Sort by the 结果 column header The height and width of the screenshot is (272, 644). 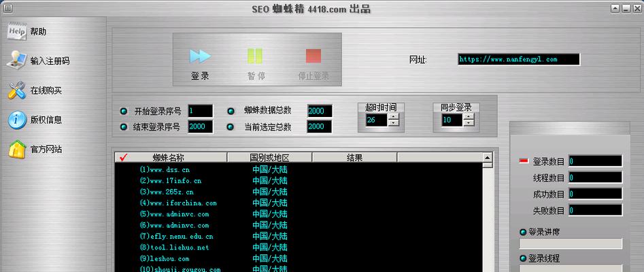tap(355, 157)
